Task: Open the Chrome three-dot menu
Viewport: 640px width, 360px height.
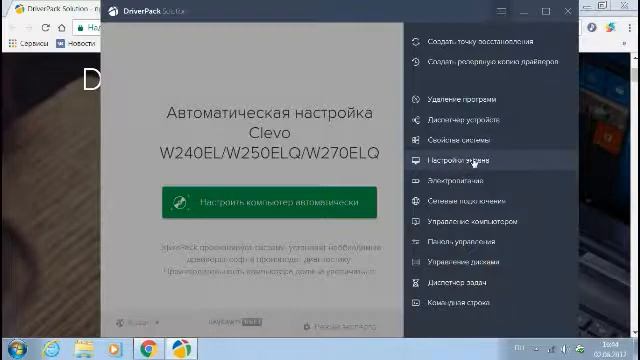Action: pyautogui.click(x=630, y=28)
